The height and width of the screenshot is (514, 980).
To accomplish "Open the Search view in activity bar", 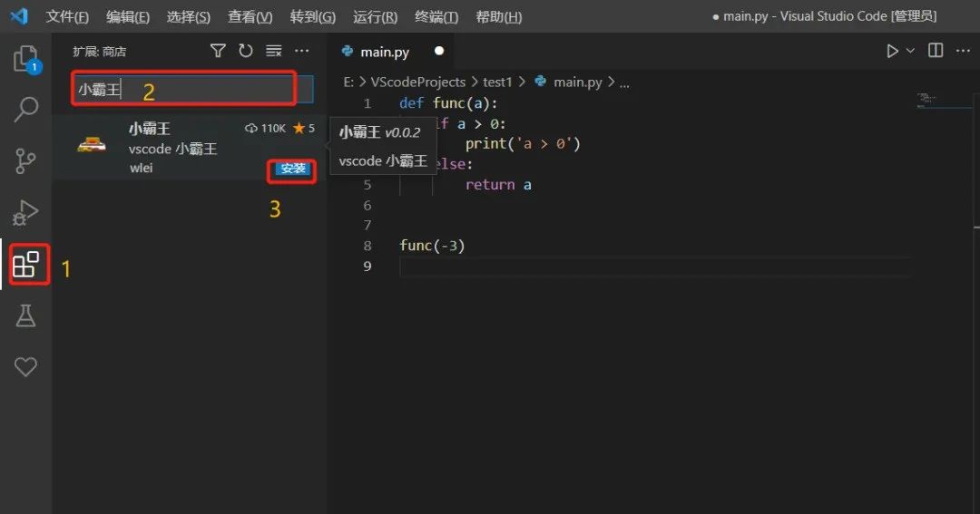I will pyautogui.click(x=26, y=109).
